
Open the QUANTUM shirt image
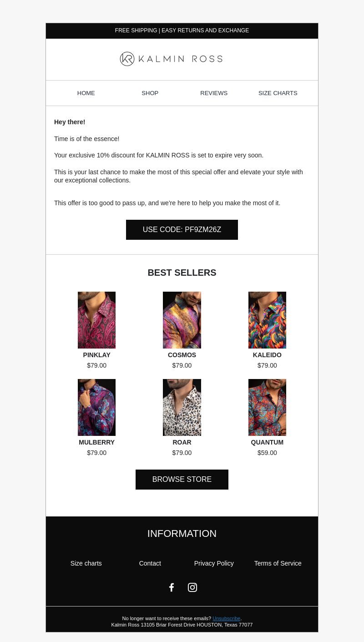click(x=267, y=407)
